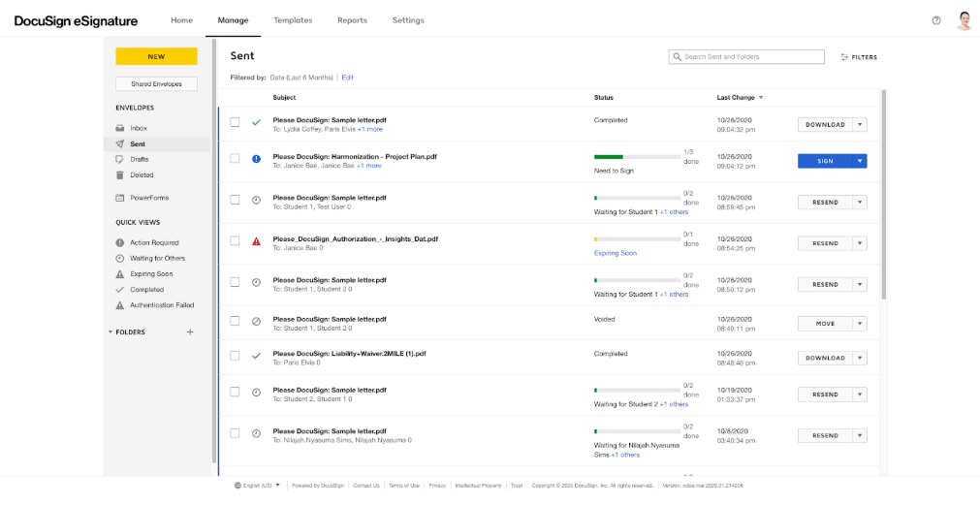Collapse the Folders section in sidebar
The width and height of the screenshot is (980, 505).
click(111, 332)
